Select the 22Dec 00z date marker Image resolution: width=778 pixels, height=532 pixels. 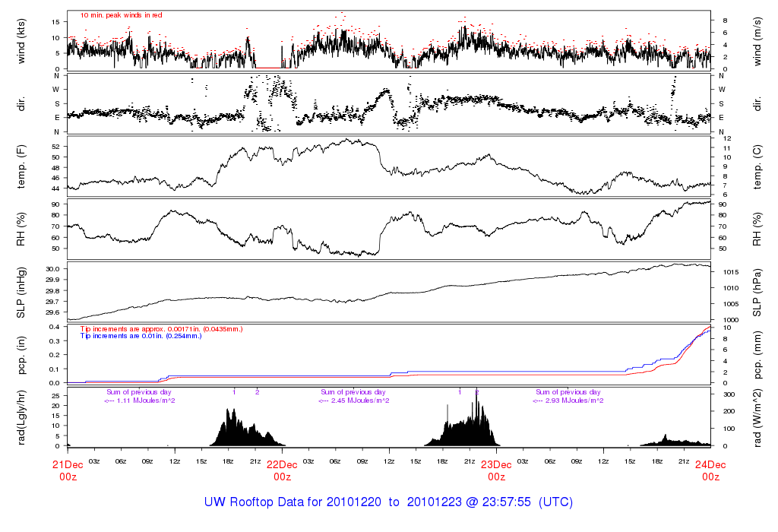[x=282, y=470]
